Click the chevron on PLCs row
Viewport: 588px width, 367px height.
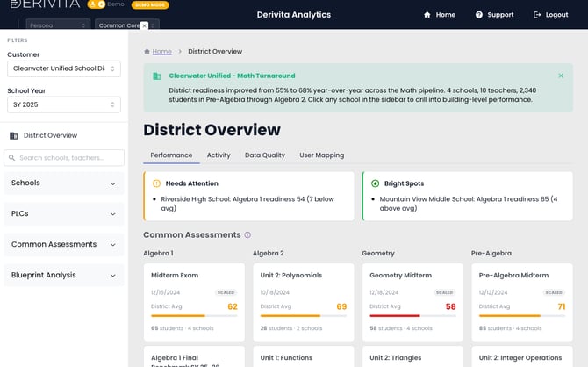coord(113,214)
